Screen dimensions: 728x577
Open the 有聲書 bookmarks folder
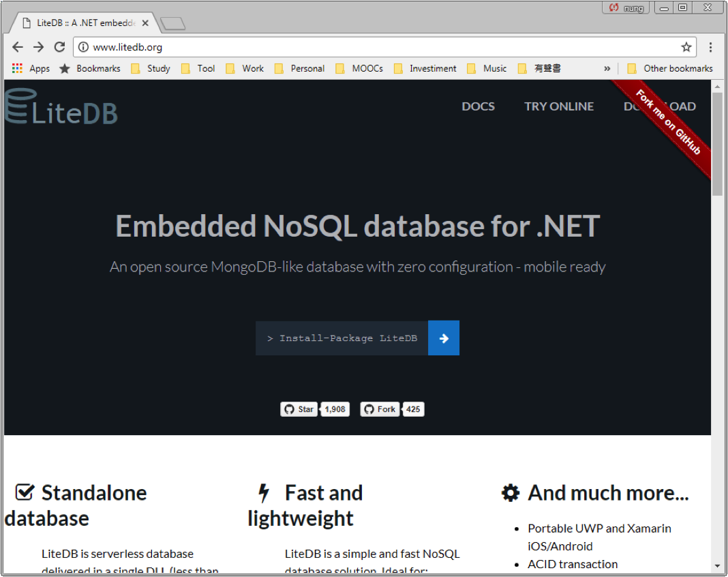click(539, 69)
